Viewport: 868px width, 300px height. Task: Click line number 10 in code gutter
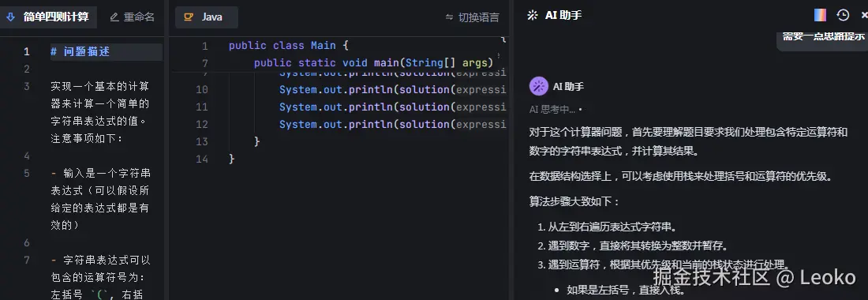pyautogui.click(x=201, y=90)
